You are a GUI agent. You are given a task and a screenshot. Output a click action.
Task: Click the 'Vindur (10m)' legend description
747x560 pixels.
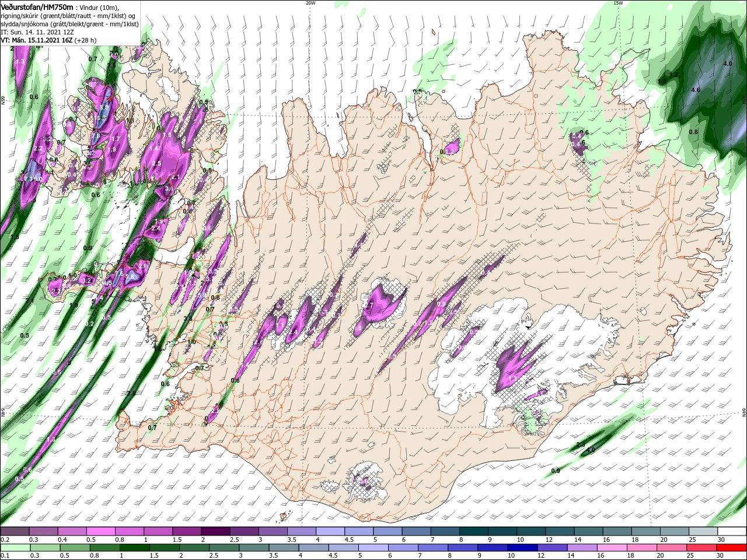(x=99, y=7)
